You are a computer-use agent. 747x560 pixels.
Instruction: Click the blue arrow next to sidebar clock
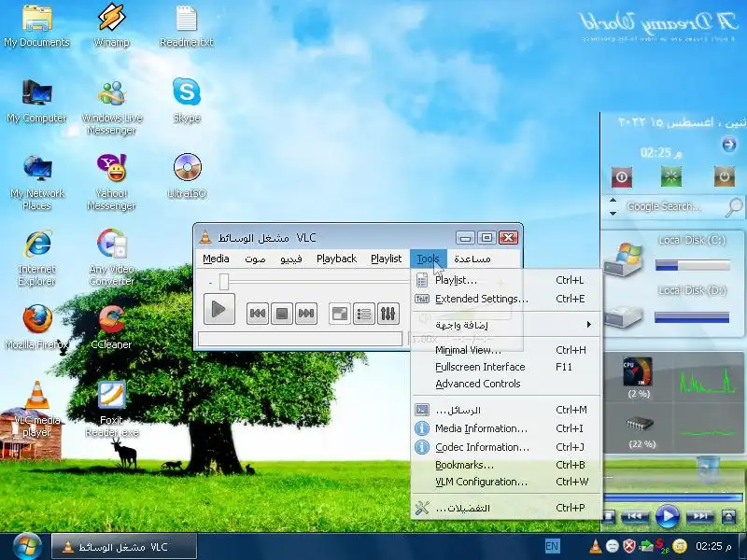pos(729,144)
